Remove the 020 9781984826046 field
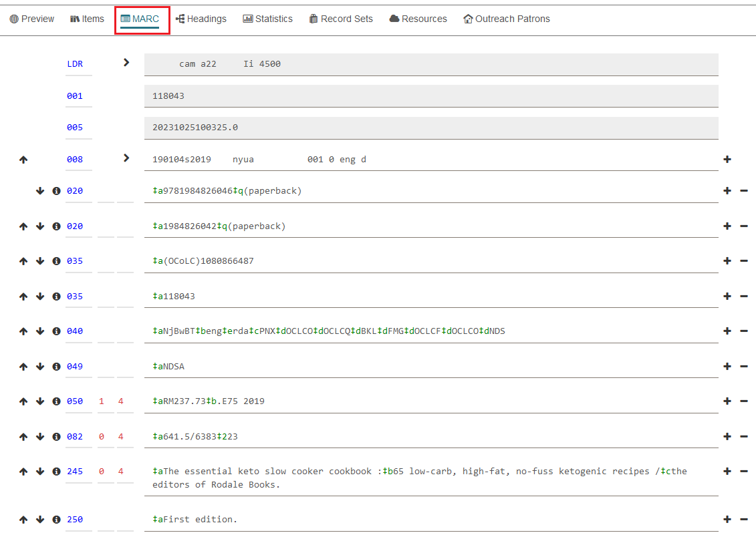Screen dimensions: 756x533 [744, 191]
